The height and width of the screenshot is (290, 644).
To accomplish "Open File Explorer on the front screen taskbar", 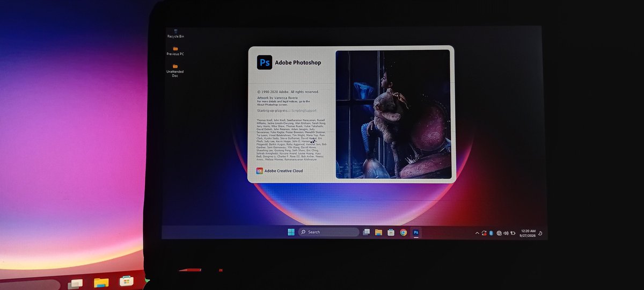I will [379, 232].
